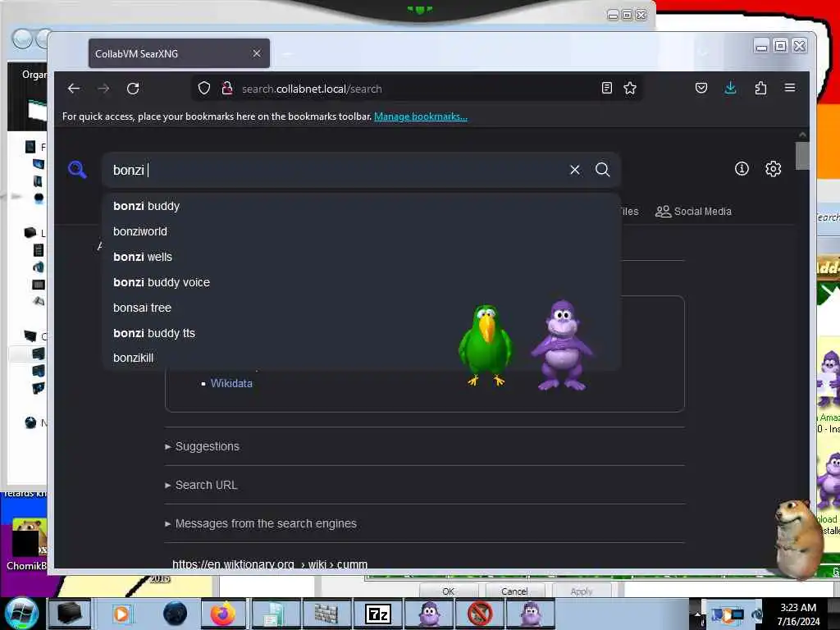Go back using the browser back arrow

[74, 89]
